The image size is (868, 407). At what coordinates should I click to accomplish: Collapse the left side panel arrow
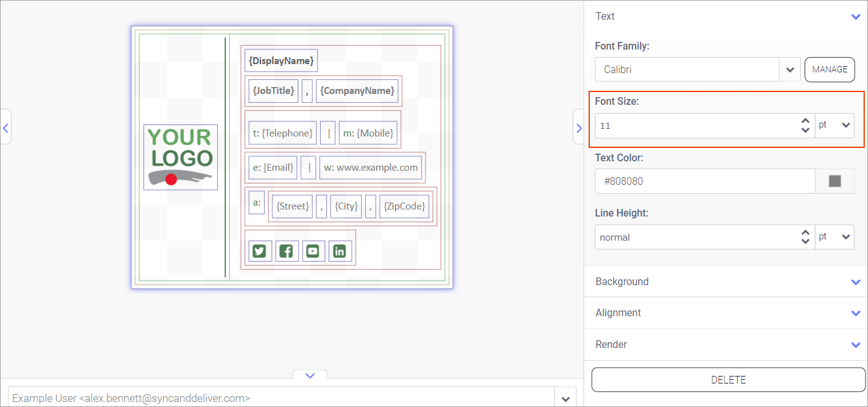tap(6, 127)
